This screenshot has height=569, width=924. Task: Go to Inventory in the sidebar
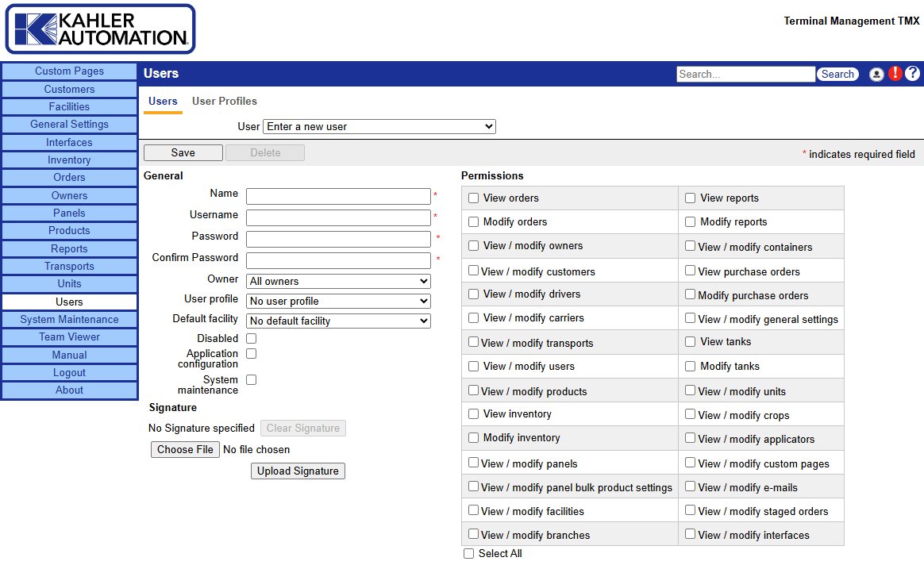click(x=69, y=160)
